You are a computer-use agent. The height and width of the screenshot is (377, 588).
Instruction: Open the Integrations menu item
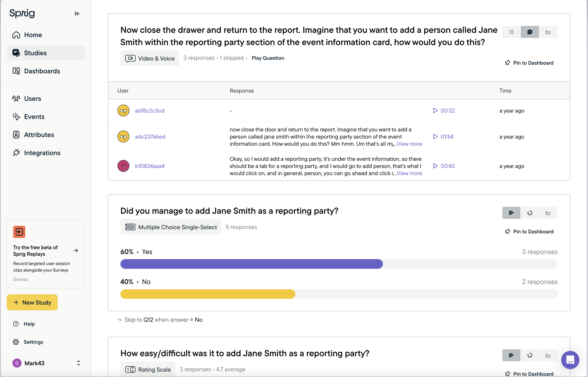42,153
